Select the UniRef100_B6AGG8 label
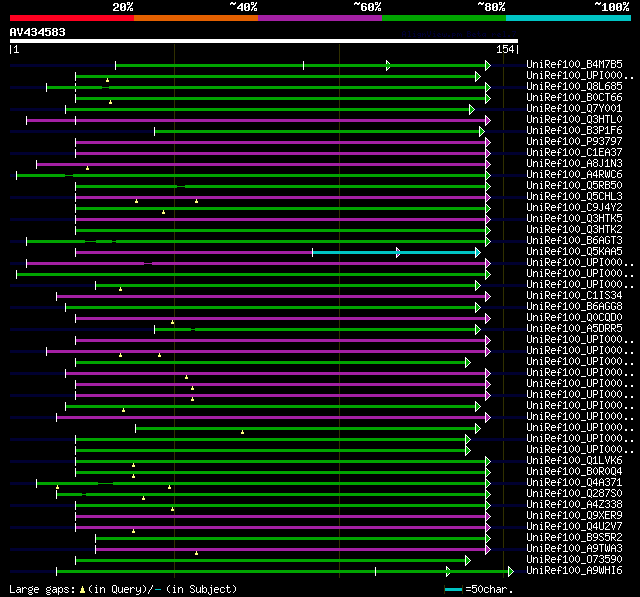 [x=574, y=306]
